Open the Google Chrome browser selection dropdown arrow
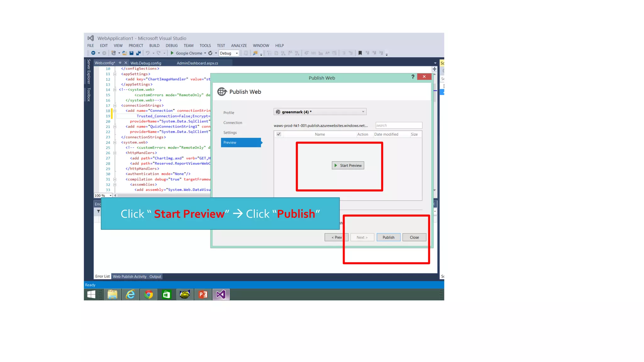The width and height of the screenshot is (644, 362). click(x=205, y=53)
